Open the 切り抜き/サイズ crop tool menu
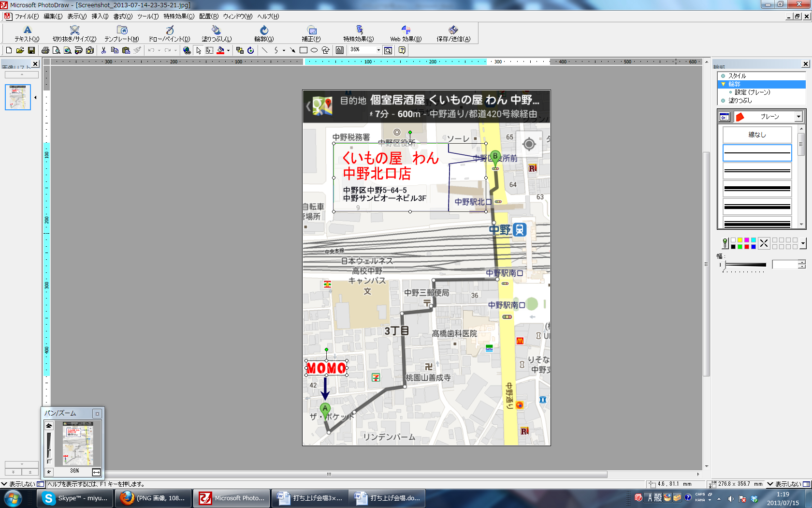The image size is (812, 508). (x=74, y=34)
